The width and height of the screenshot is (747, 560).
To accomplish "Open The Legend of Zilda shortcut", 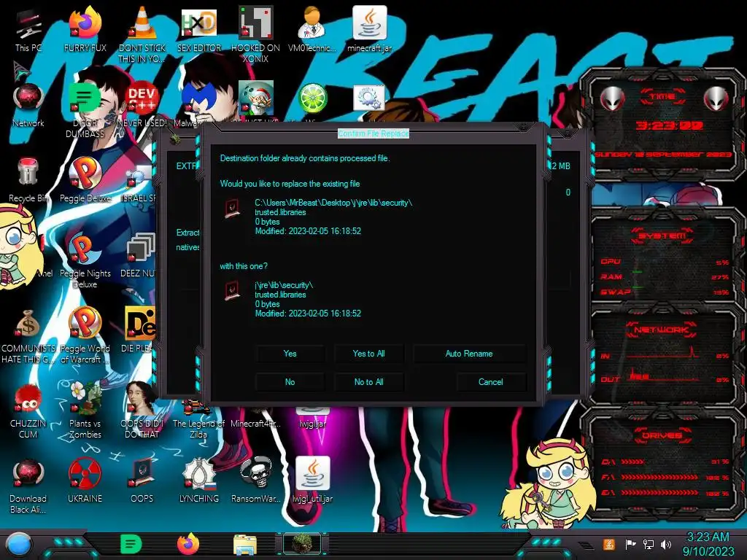I will [x=198, y=419].
